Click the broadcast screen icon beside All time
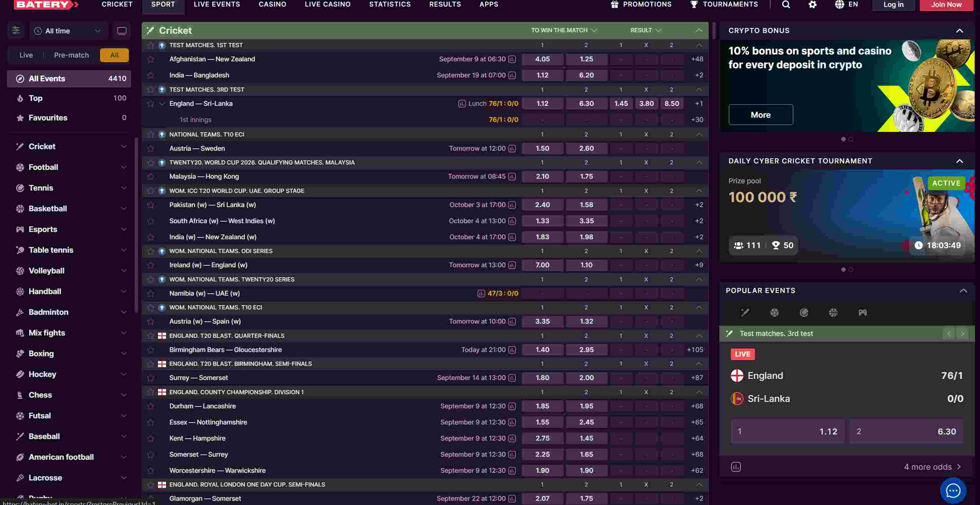The height and width of the screenshot is (505, 980). point(122,31)
